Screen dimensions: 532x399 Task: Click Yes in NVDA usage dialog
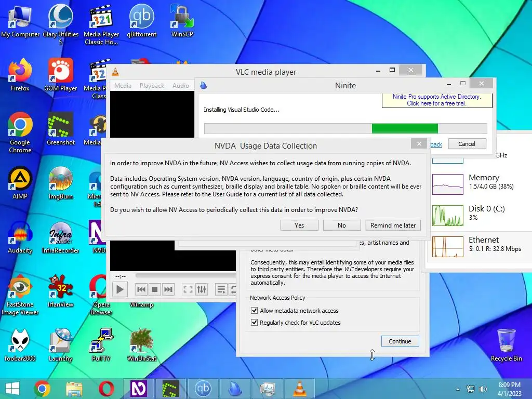299,225
